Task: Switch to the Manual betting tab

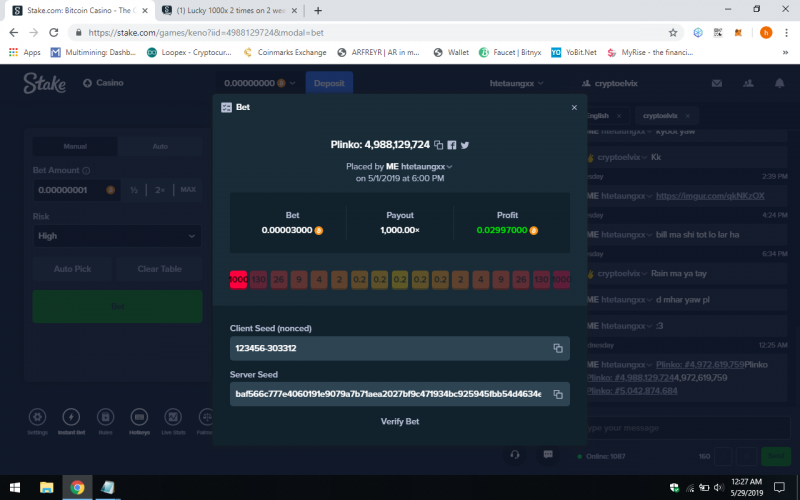Action: [75, 146]
